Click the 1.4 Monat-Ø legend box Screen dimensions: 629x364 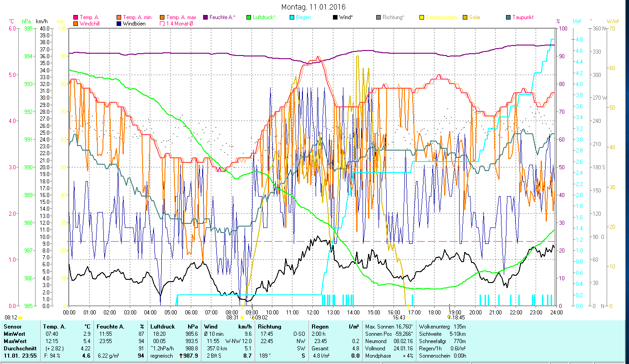[x=162, y=23]
